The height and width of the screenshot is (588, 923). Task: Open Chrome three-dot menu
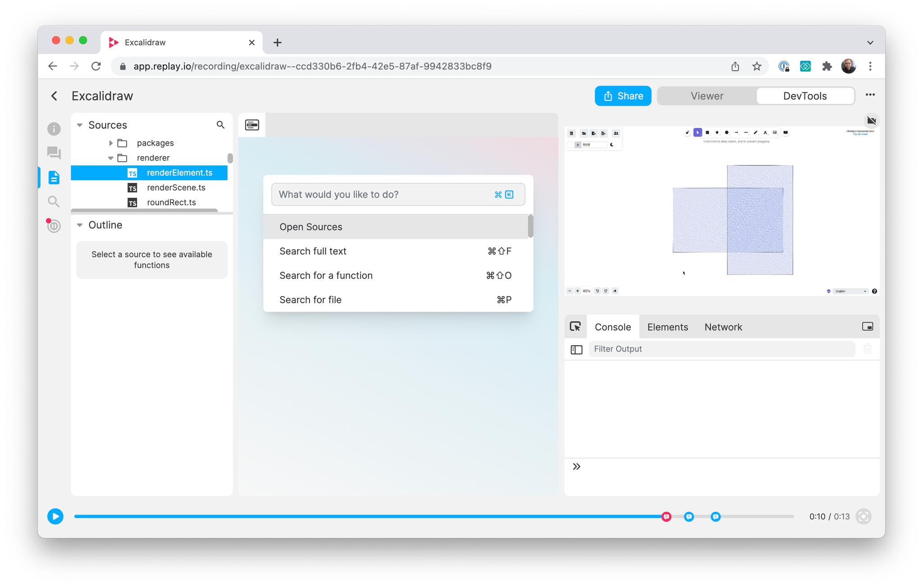click(870, 66)
